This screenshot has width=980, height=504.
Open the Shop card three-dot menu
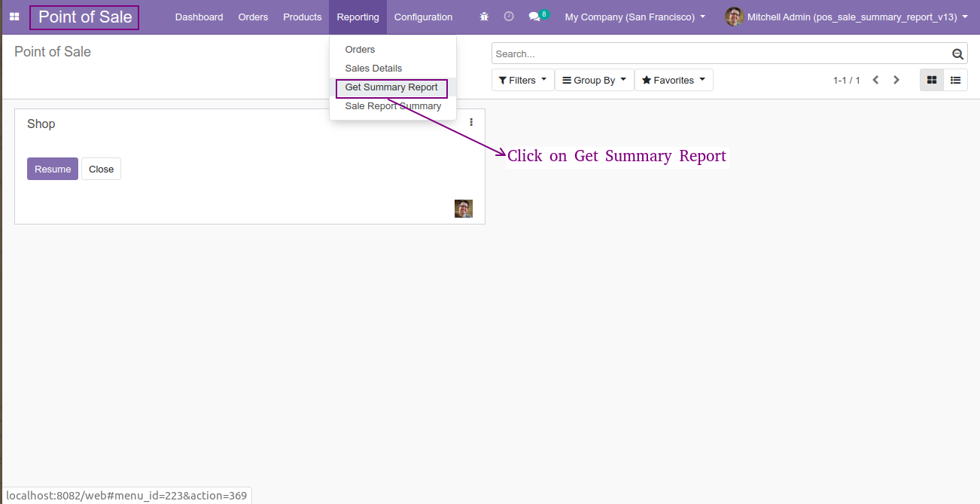471,122
